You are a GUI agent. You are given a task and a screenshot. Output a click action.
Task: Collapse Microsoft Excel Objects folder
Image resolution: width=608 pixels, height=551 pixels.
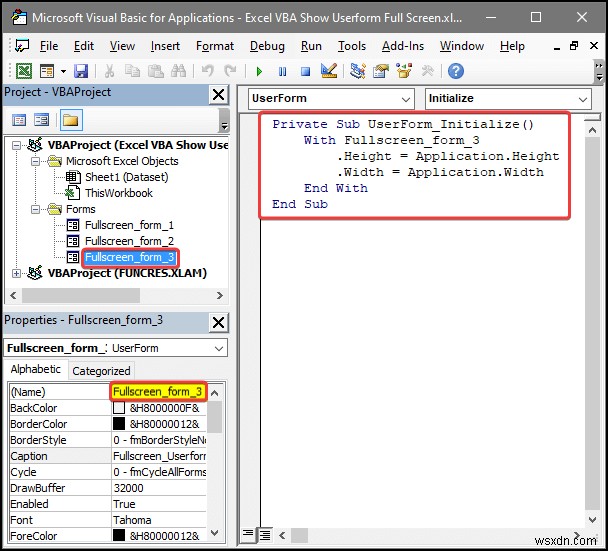tap(36, 161)
